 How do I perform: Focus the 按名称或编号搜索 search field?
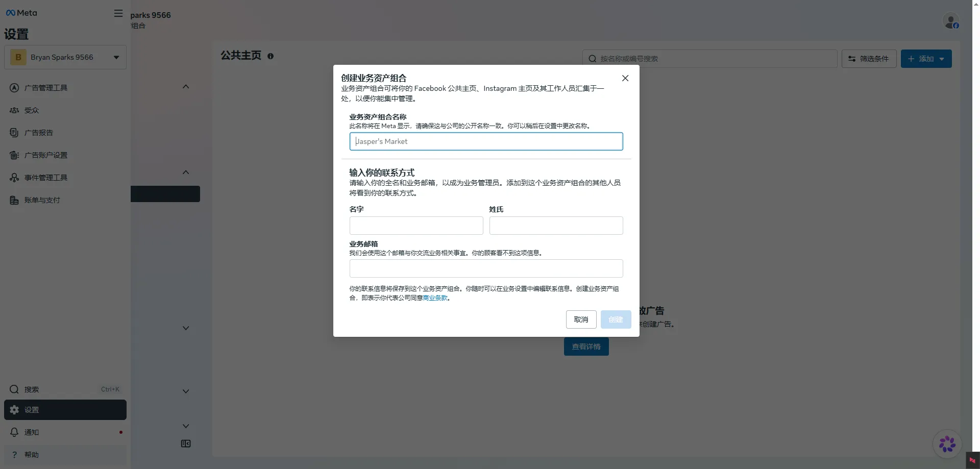click(709, 59)
